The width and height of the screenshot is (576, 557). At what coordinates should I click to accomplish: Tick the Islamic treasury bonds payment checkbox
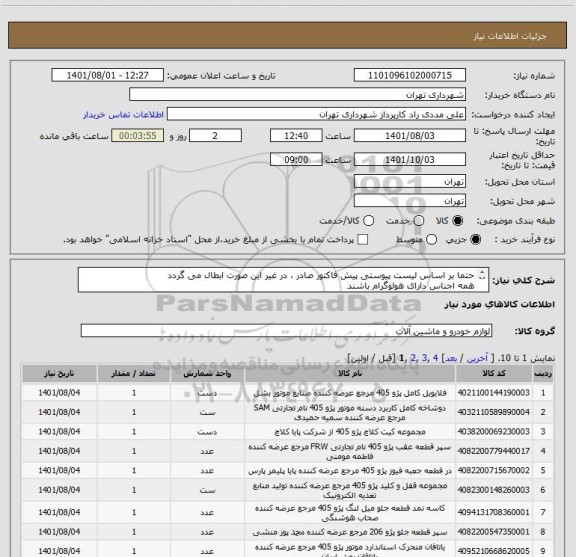pos(363,240)
